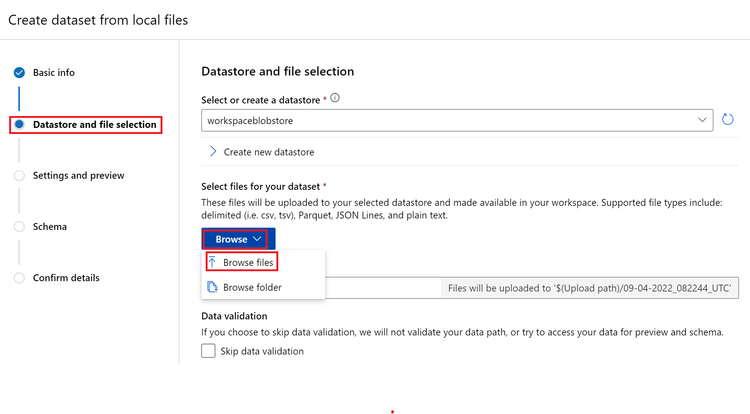750x414 pixels.
Task: Click the Settings and preview step circle
Action: click(x=19, y=176)
